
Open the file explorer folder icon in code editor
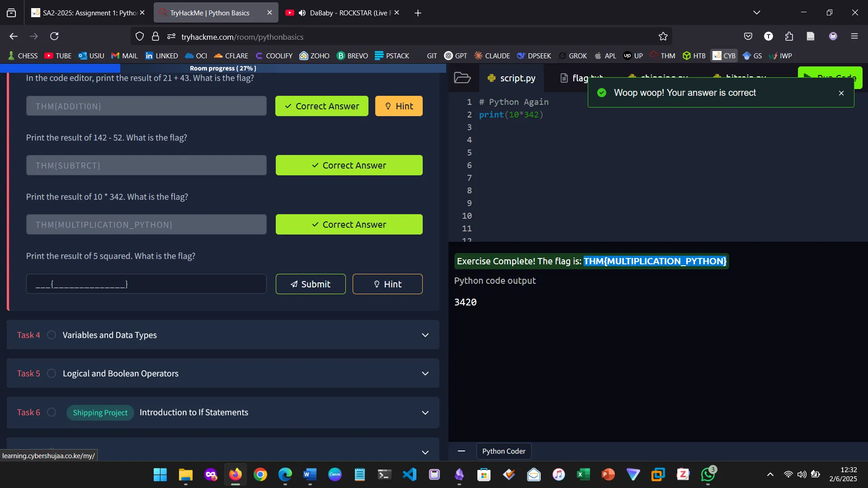pos(462,78)
